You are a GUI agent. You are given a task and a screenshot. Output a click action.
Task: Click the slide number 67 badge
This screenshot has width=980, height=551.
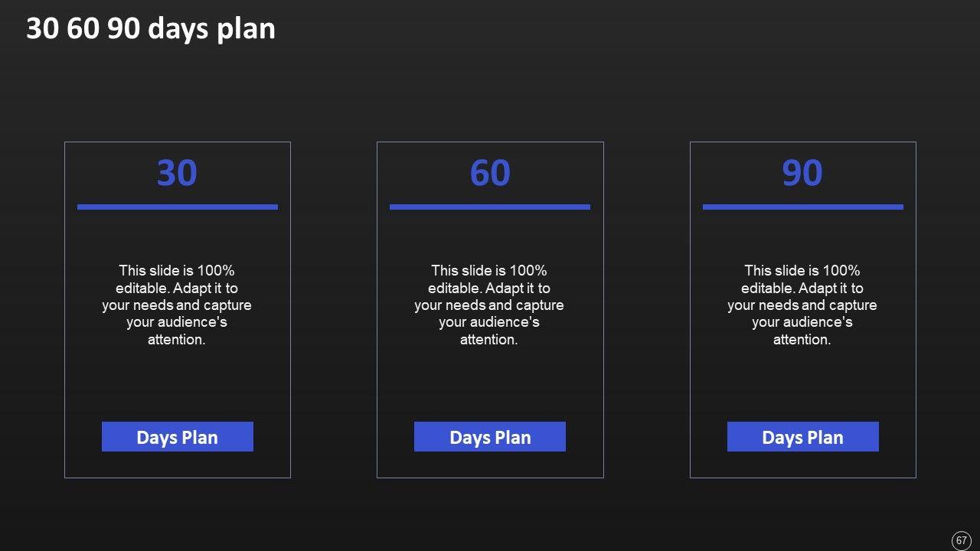(x=961, y=540)
